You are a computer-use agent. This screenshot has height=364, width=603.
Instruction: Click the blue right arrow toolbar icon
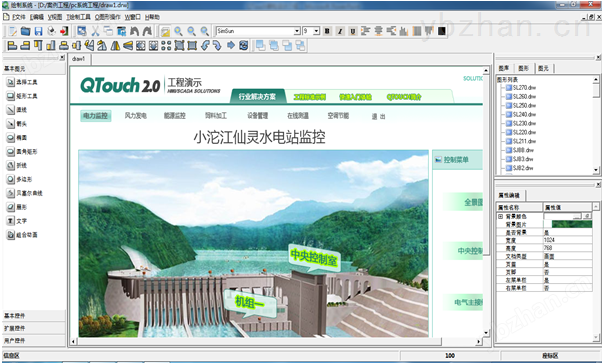coord(231,45)
